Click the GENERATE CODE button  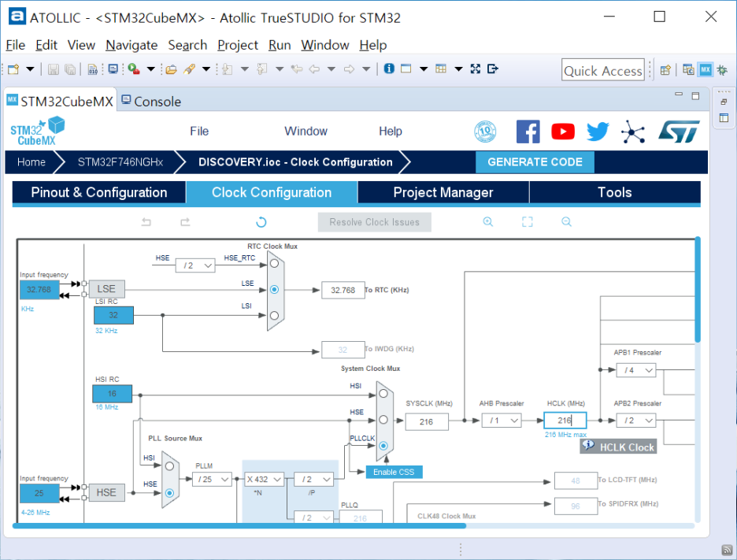(535, 162)
